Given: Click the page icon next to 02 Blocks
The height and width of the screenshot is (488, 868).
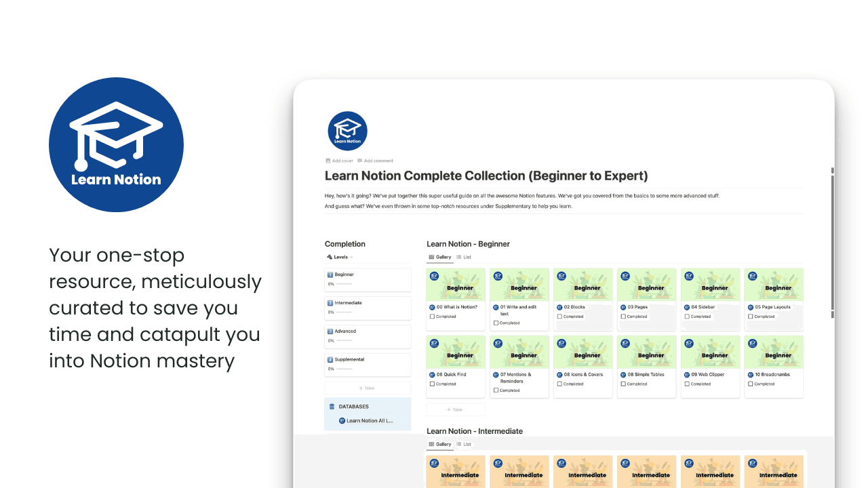Looking at the screenshot, I should pos(559,307).
